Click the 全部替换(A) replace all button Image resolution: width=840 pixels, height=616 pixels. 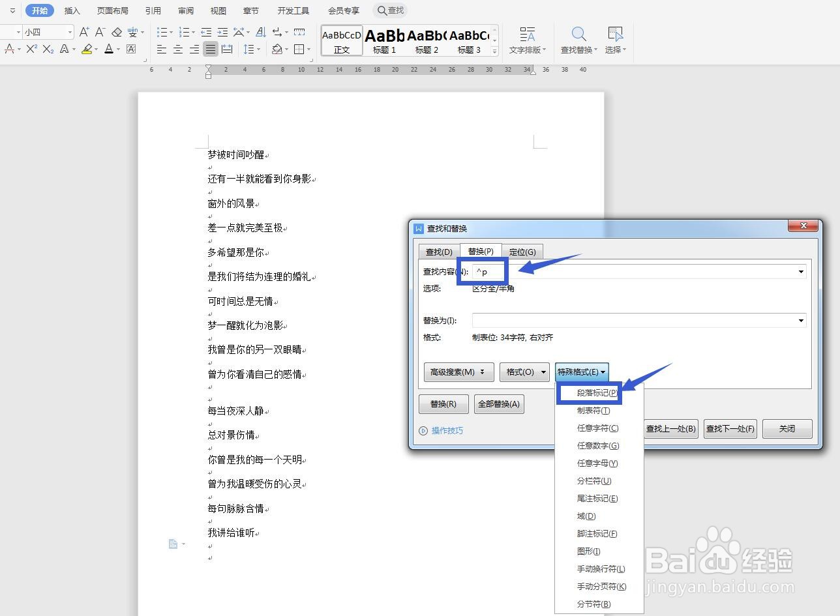[x=498, y=403]
